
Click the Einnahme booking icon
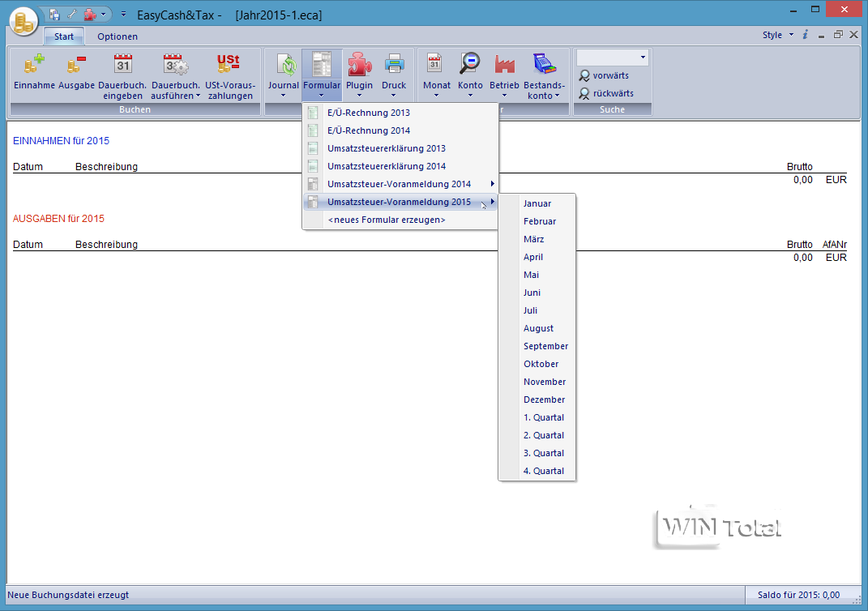pyautogui.click(x=34, y=65)
